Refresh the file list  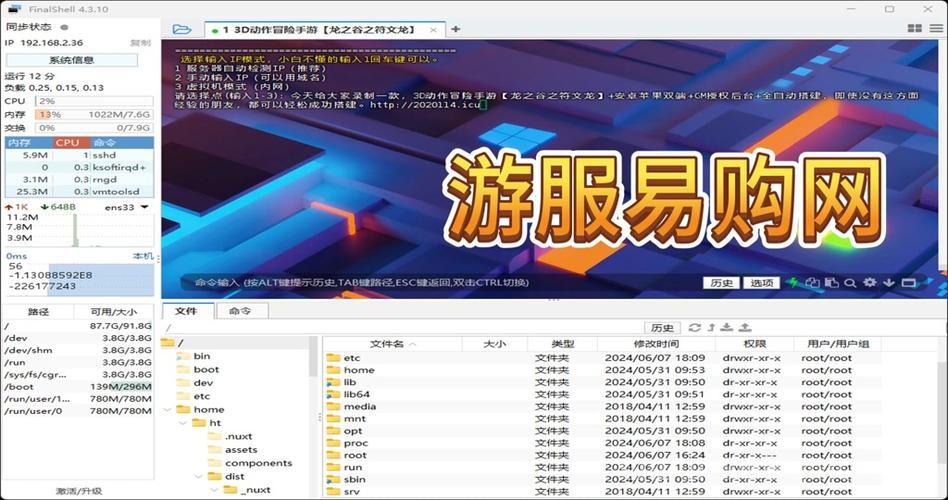[695, 327]
